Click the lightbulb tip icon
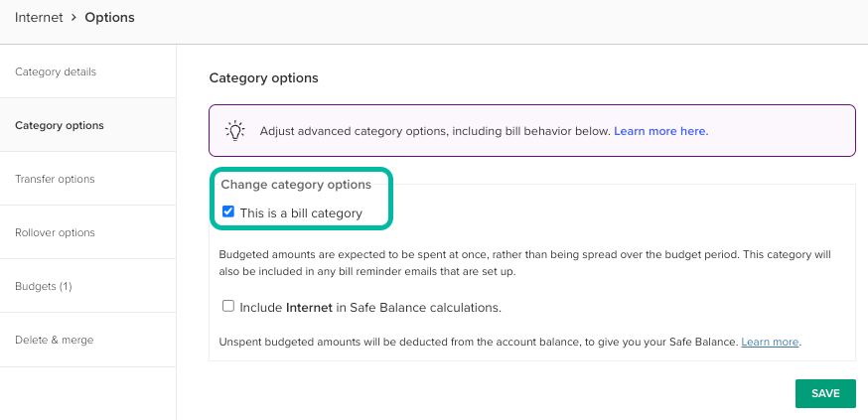 click(x=234, y=130)
